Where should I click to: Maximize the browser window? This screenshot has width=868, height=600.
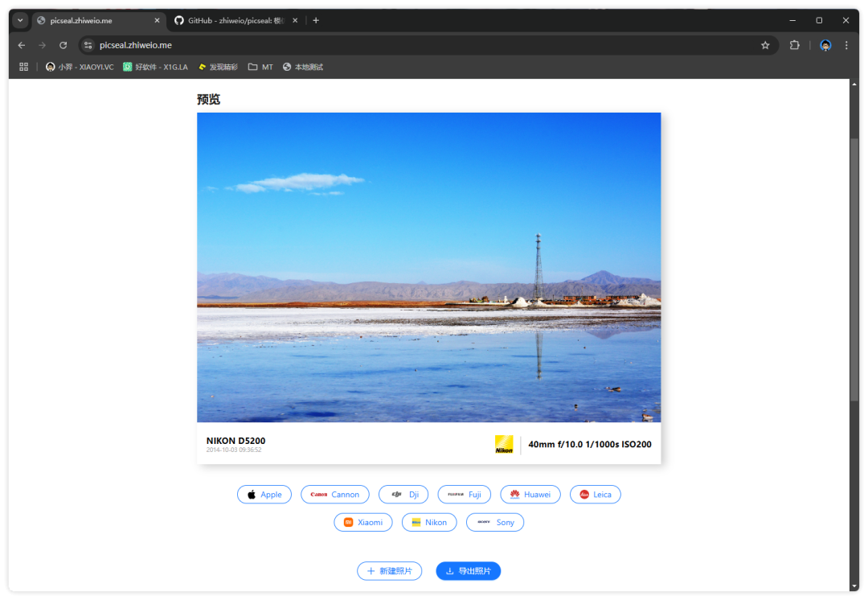point(819,20)
